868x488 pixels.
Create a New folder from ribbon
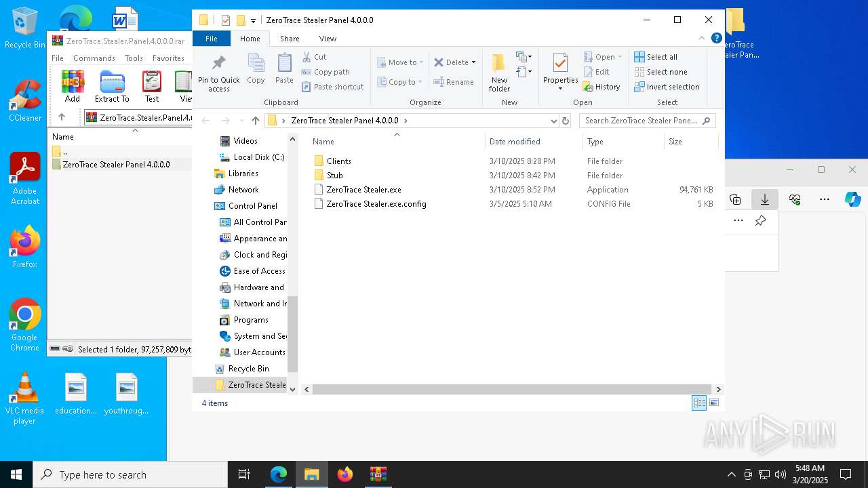tap(499, 73)
